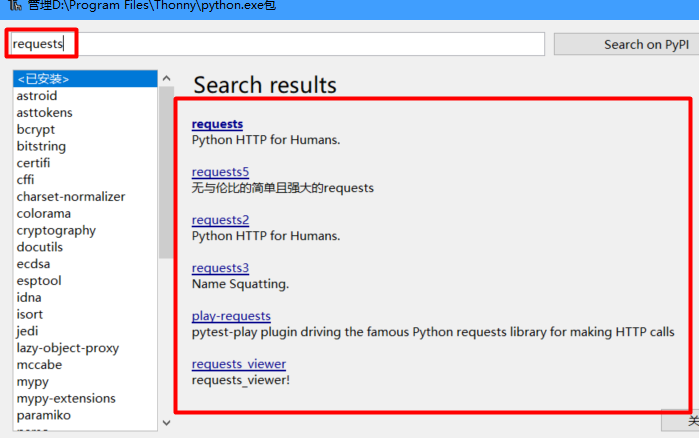Select the <已安装> list entry
This screenshot has width=699, height=438.
pos(85,79)
